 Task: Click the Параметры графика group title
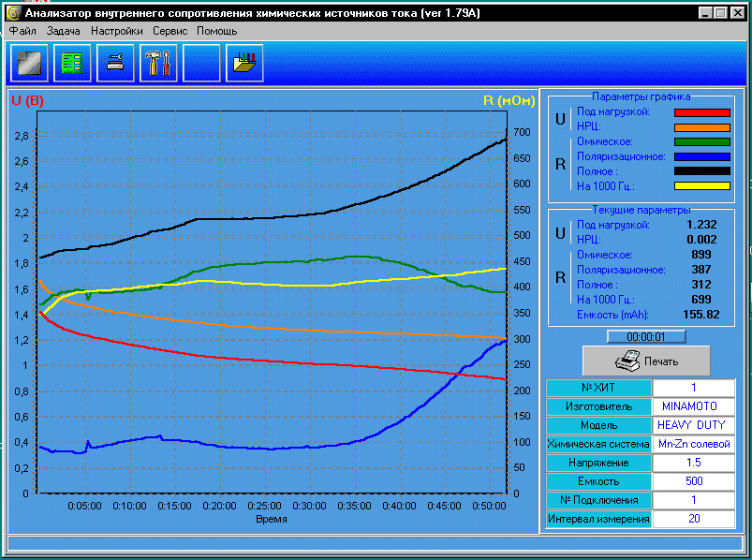point(641,96)
